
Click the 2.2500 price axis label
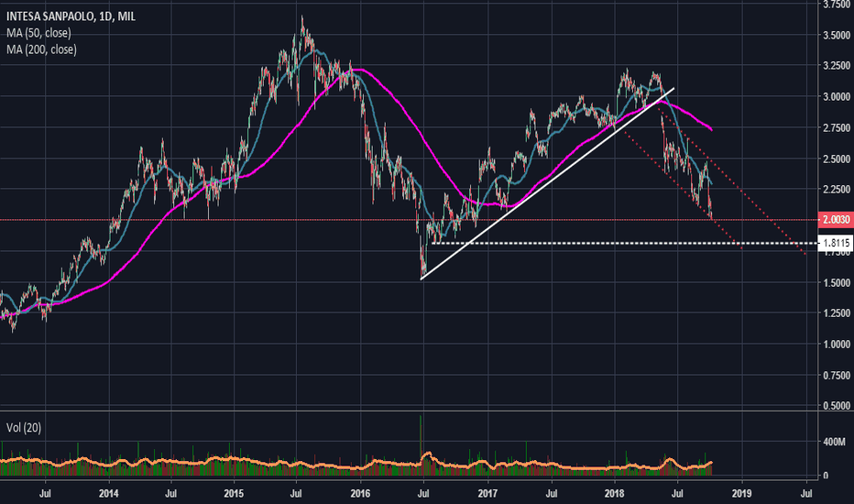[837, 189]
